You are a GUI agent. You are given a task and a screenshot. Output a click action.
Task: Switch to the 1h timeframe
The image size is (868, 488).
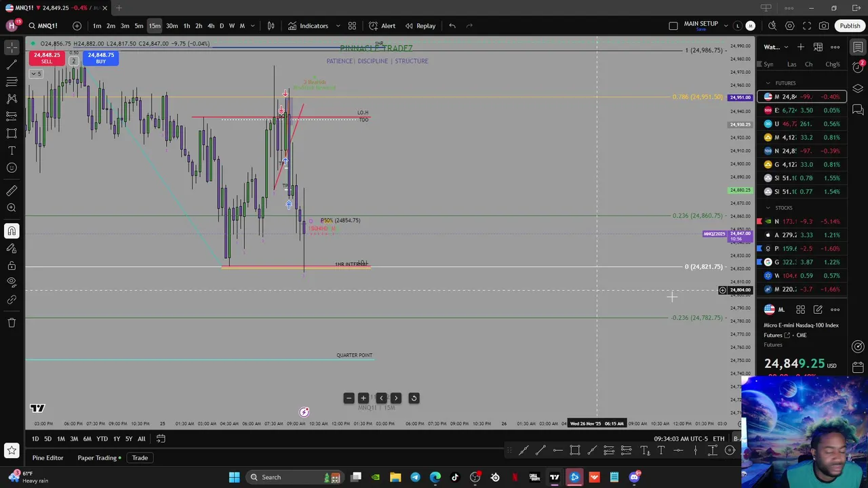(186, 26)
